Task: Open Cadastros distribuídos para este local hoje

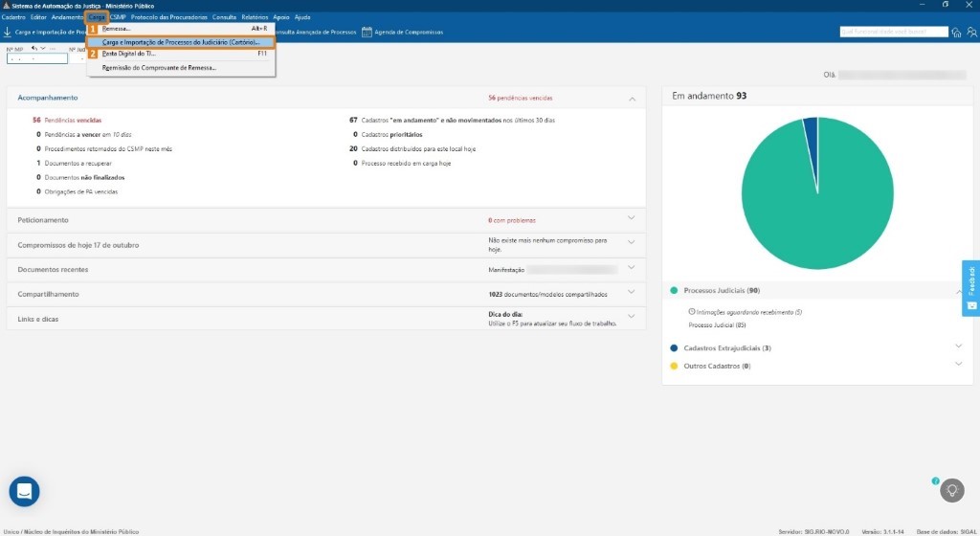Action: pyautogui.click(x=412, y=148)
